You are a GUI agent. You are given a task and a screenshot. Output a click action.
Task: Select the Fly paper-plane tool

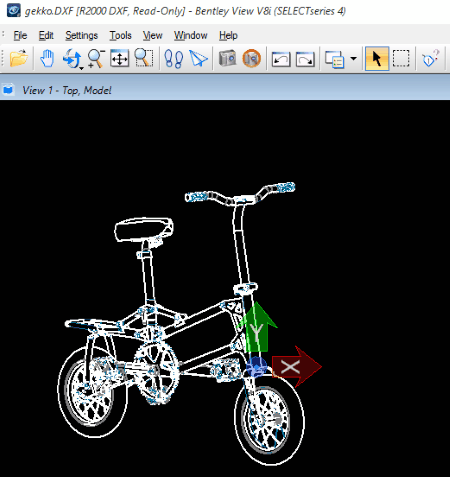coord(198,59)
